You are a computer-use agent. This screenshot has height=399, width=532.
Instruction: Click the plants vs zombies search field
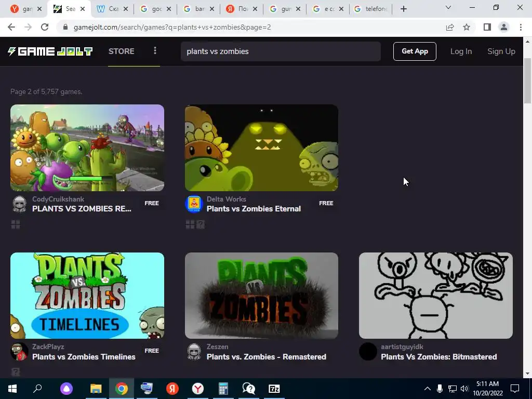(281, 51)
